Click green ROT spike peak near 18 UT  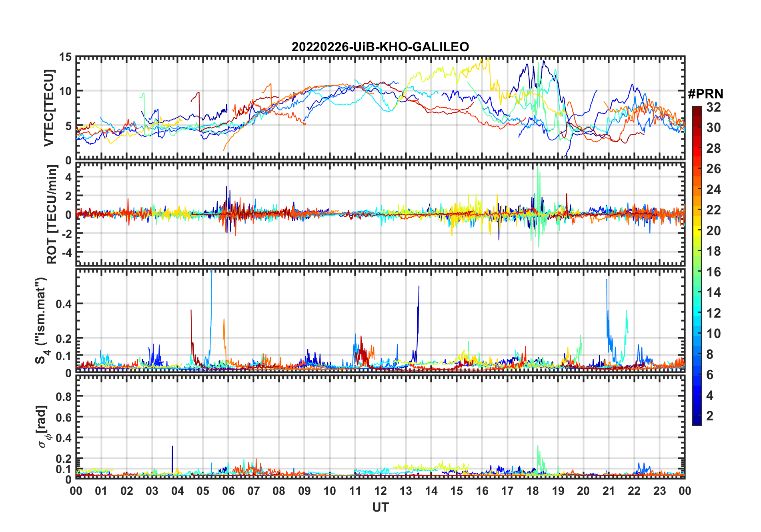pyautogui.click(x=538, y=167)
